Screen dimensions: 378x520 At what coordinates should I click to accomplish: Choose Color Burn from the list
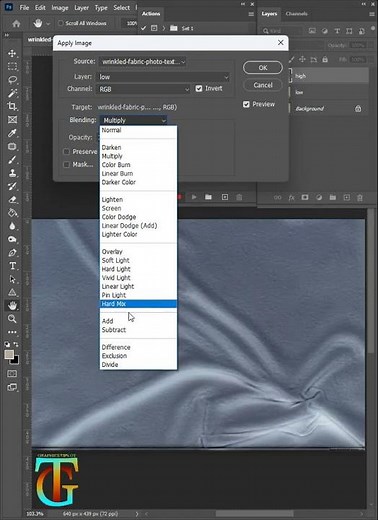coord(138,165)
